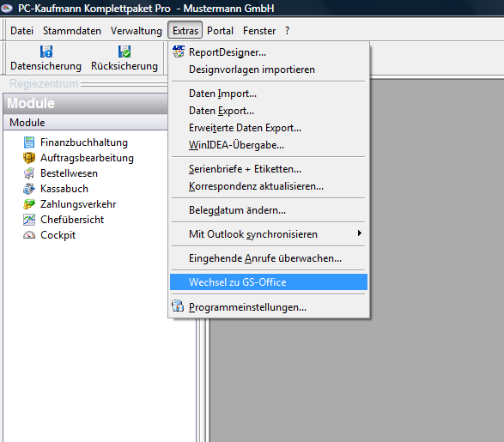Choose Wechsel zu GS-Office entry
The width and height of the screenshot is (504, 442).
(269, 282)
